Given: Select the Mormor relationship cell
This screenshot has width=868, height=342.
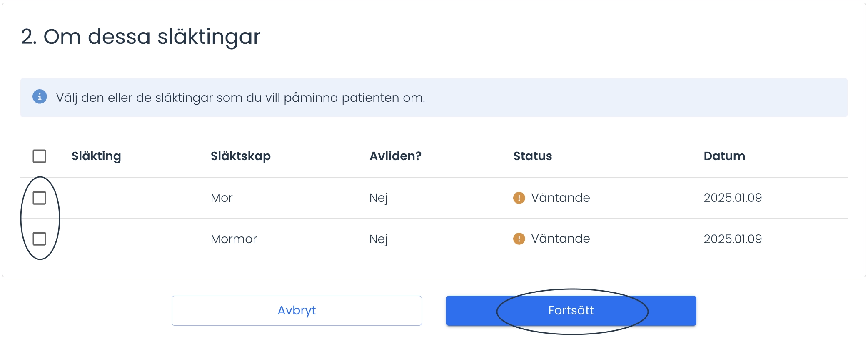Looking at the screenshot, I should [234, 239].
